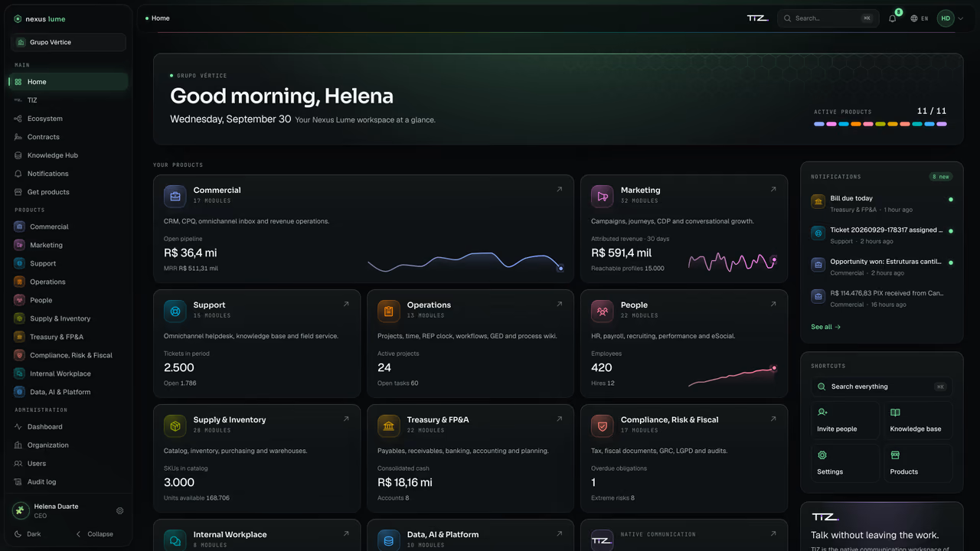980x551 pixels.
Task: Open Ecosystem in the sidebar
Action: (x=68, y=119)
